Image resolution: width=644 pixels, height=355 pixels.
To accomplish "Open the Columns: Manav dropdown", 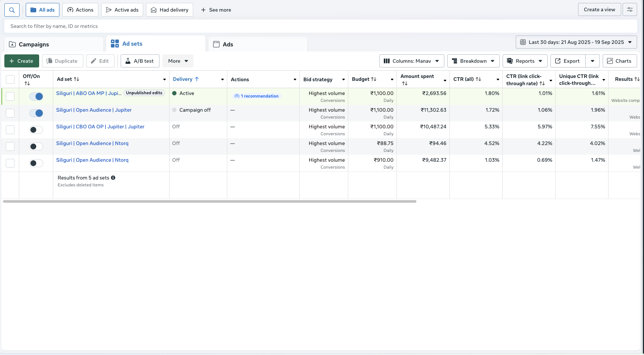I will click(x=411, y=61).
